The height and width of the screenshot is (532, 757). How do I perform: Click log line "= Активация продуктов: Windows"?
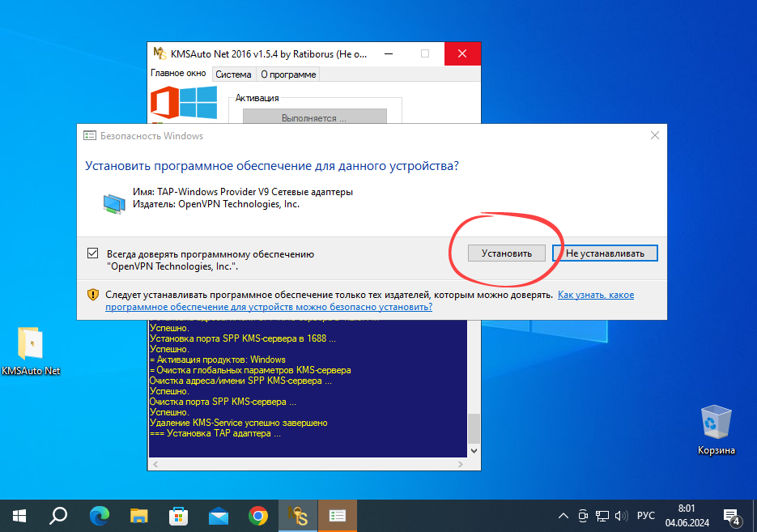pos(217,360)
